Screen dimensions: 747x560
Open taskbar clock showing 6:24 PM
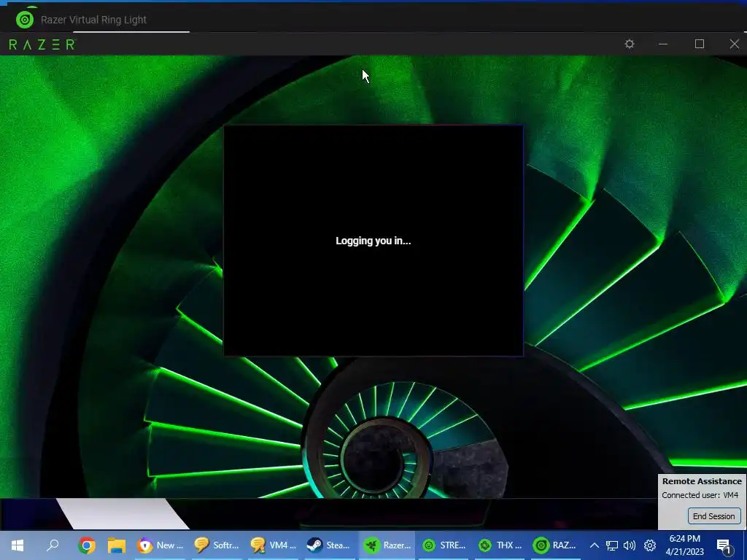click(x=684, y=545)
